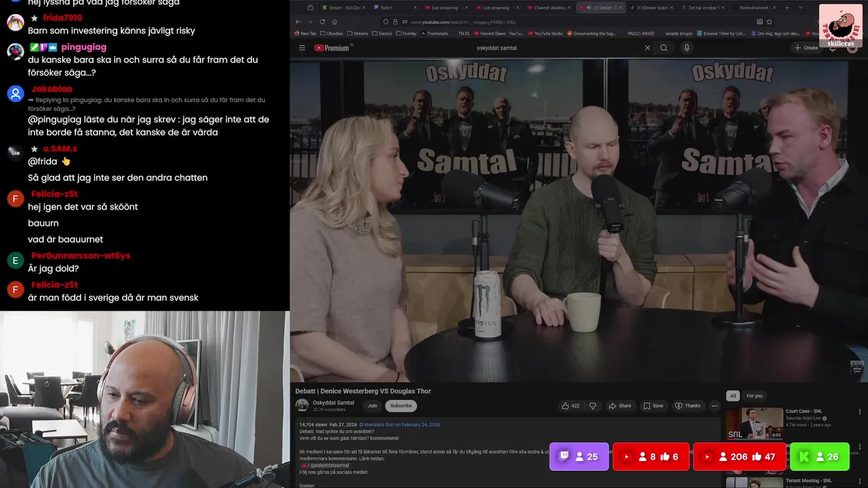Select chat username pingugiag
This screenshot has height=488, width=868.
[83, 47]
